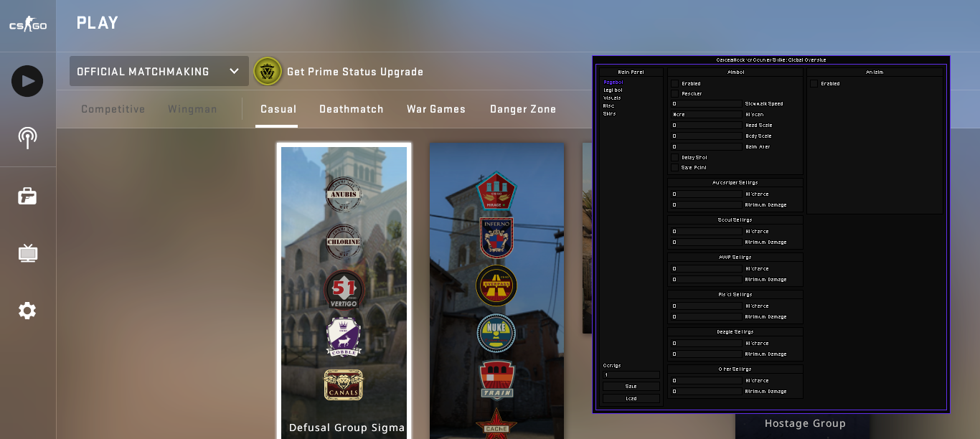Screen dimensions: 980x439
Task: Open the Visuals section in Main Panel
Action: click(612, 98)
